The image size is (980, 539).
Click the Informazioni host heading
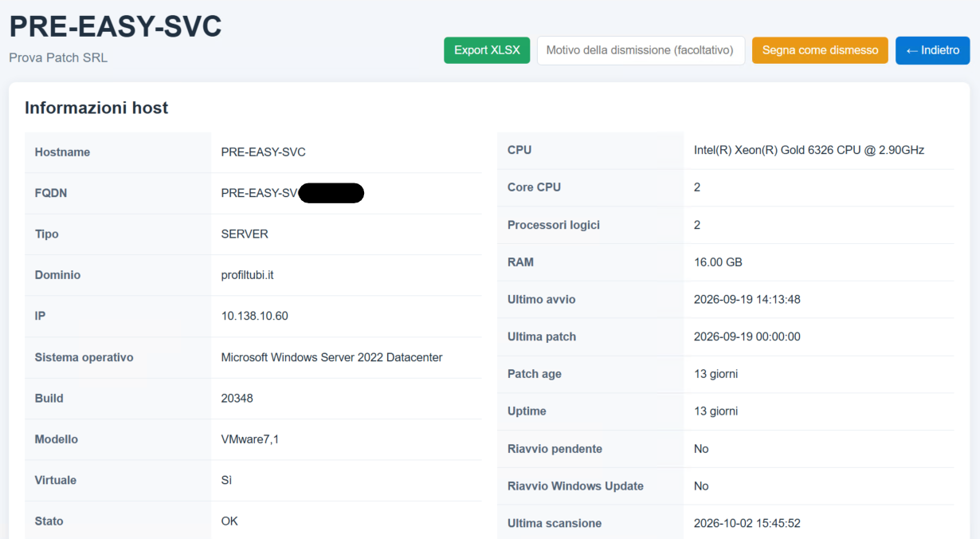click(x=96, y=108)
